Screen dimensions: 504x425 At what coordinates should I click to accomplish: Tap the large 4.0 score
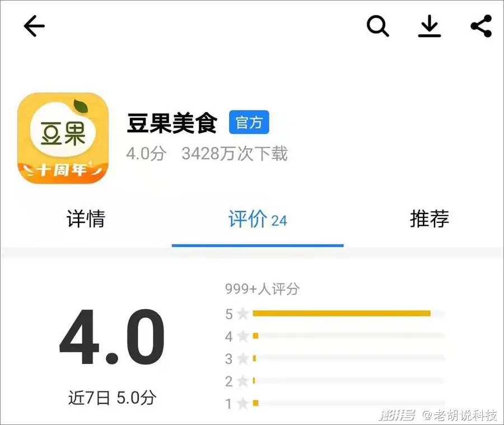click(x=112, y=337)
